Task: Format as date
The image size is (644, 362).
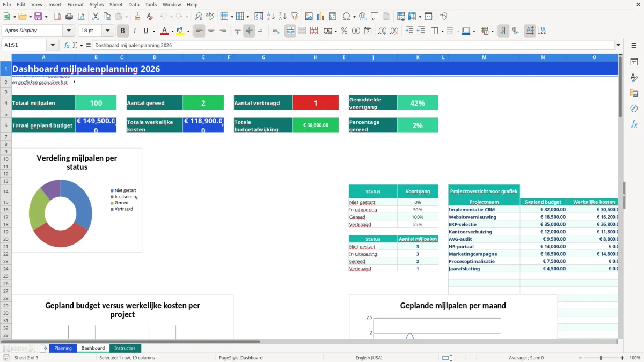Action: click(x=368, y=31)
